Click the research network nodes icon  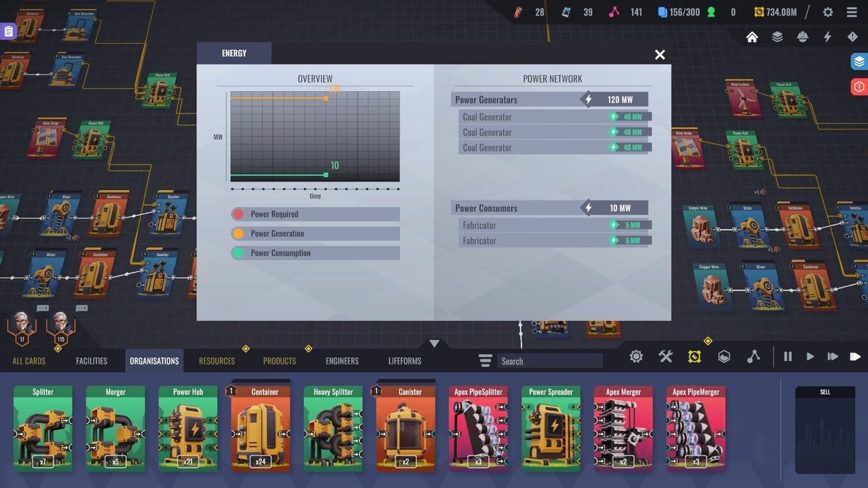pos(754,357)
